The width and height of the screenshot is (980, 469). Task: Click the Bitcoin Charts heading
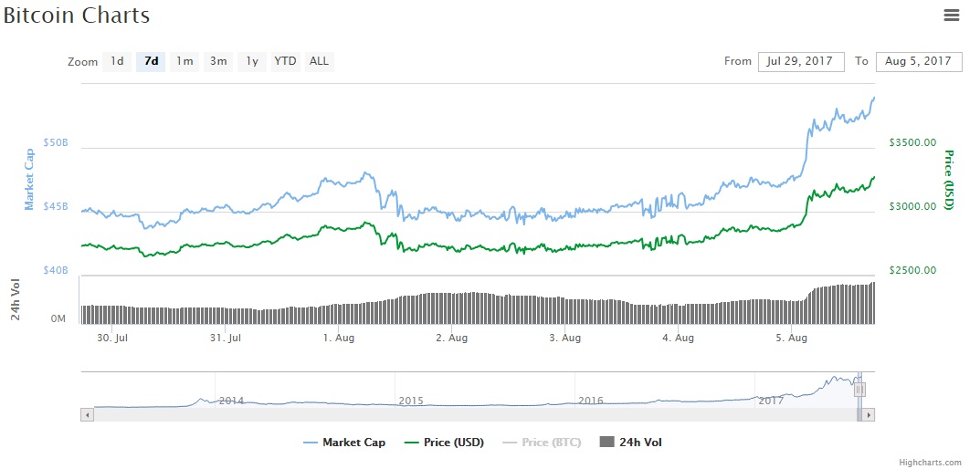coord(76,15)
